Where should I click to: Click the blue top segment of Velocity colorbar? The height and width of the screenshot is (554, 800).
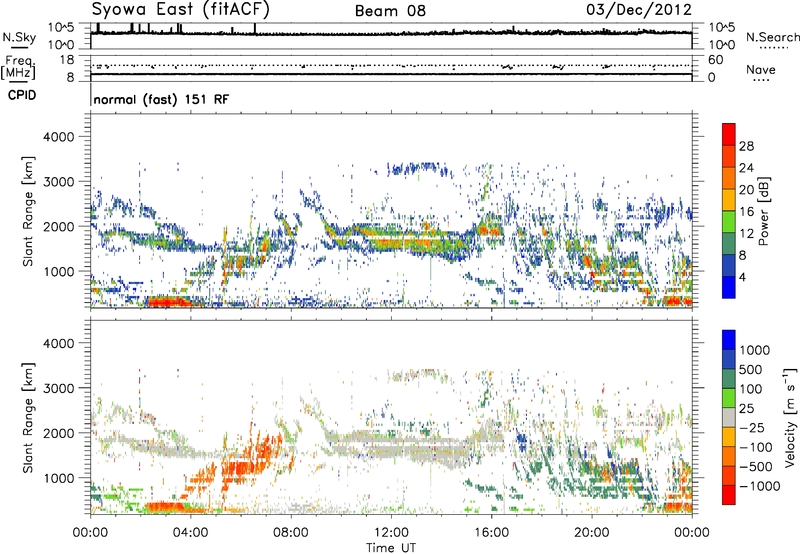(x=729, y=340)
